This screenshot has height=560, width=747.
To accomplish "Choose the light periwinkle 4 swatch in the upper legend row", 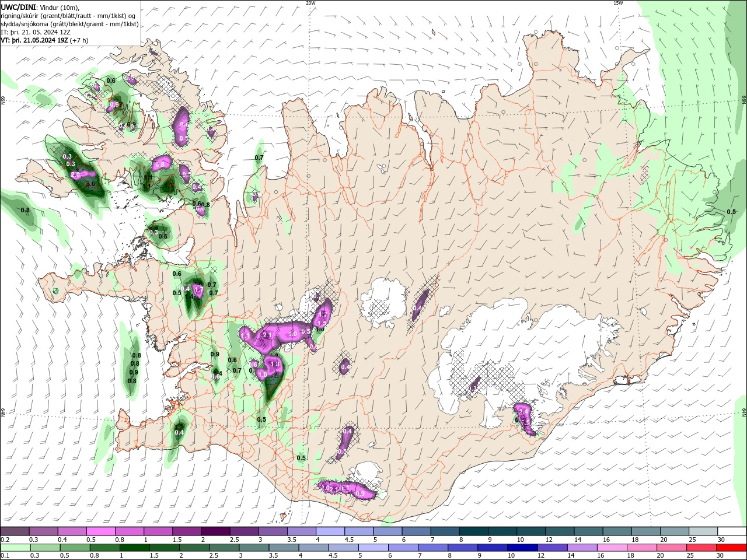I will 330,531.
